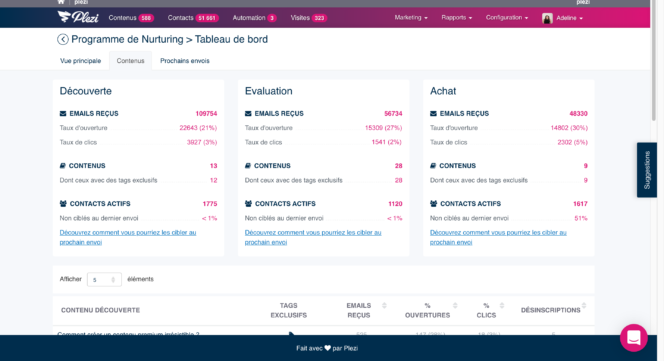The width and height of the screenshot is (664, 361).
Task: Click the Achat Contacts Actifs people icon
Action: 433,204
